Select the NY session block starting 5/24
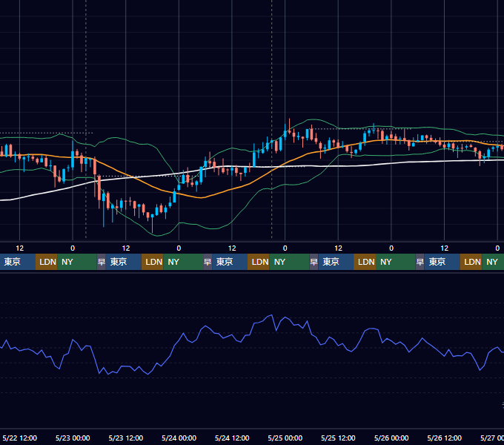Viewport: 504px width, 445px height. (289, 262)
